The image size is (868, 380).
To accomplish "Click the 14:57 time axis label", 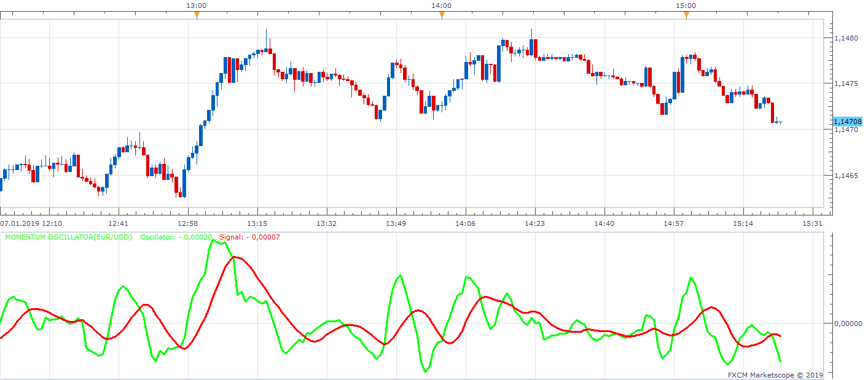I will (673, 223).
